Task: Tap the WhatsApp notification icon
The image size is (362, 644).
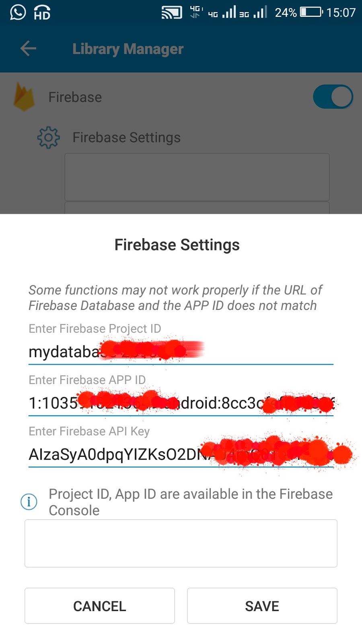Action: pos(18,12)
